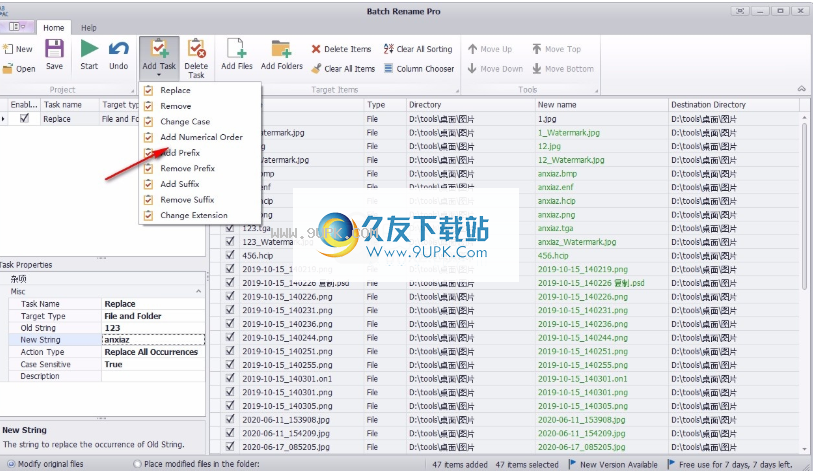The image size is (813, 471).
Task: Click the 47 items selected status
Action: [x=527, y=464]
